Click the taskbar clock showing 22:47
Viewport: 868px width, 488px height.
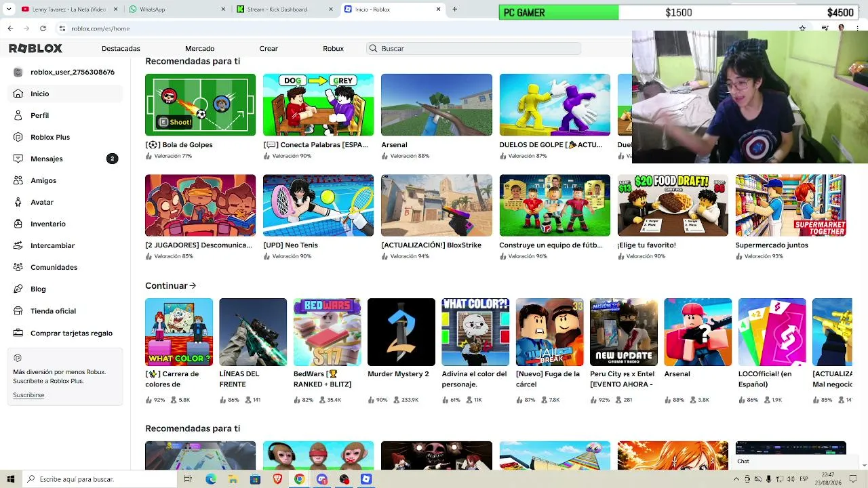coord(828,479)
